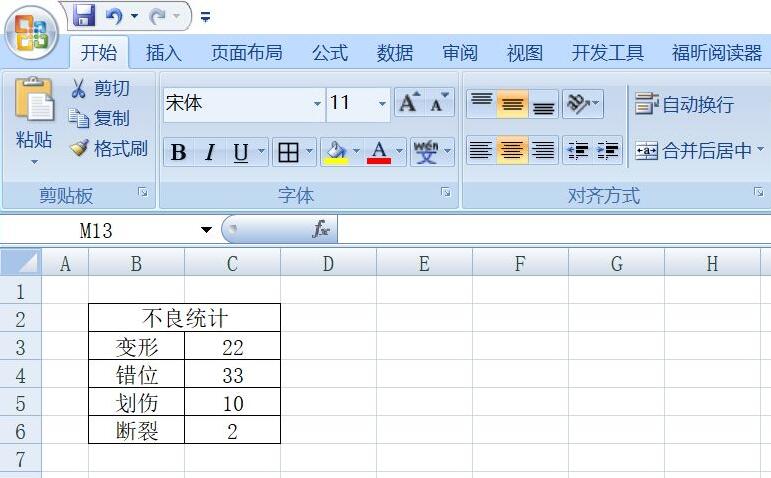Apply yellow fill color with paint bucket
Screen dimensions: 771x478
336,152
